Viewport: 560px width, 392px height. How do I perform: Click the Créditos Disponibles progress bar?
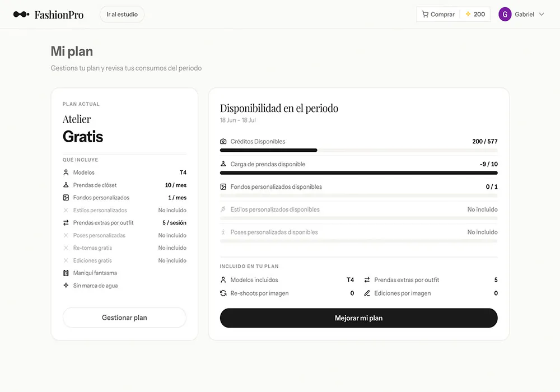[x=358, y=150]
